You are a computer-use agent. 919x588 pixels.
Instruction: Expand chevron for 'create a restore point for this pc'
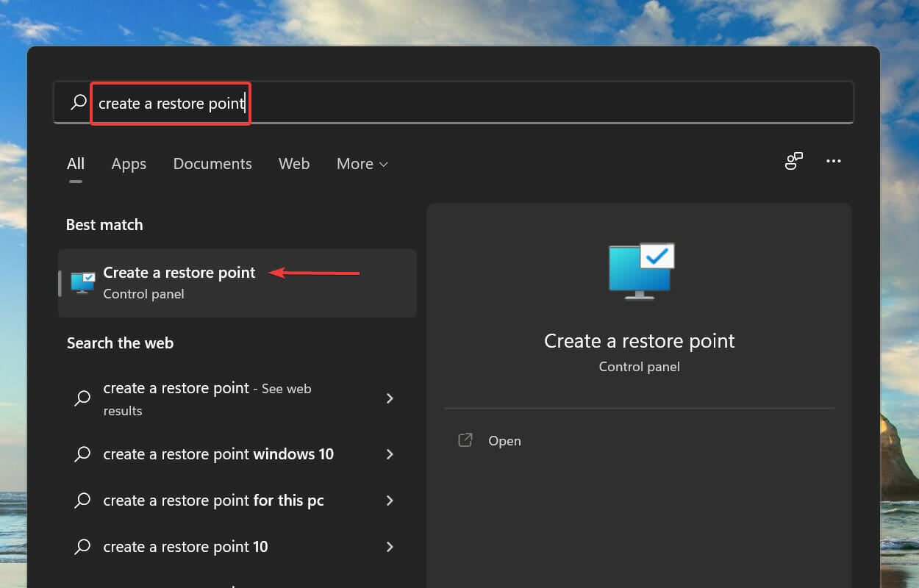(x=390, y=501)
